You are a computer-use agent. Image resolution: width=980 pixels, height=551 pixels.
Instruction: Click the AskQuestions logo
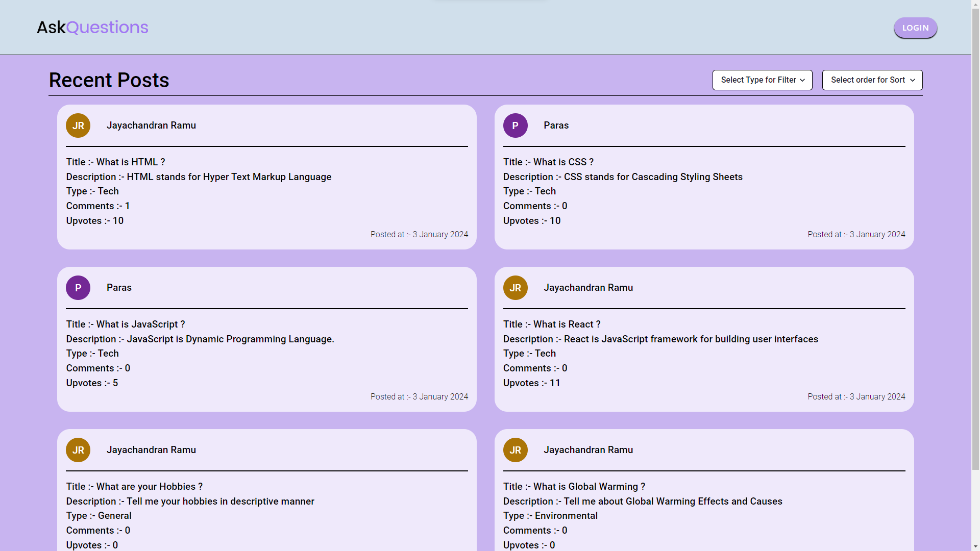click(92, 27)
